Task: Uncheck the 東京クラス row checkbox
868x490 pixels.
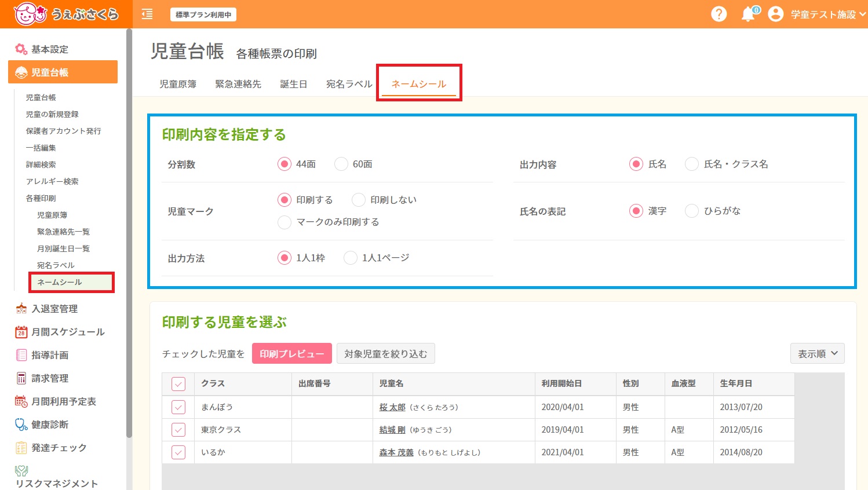Action: click(178, 430)
